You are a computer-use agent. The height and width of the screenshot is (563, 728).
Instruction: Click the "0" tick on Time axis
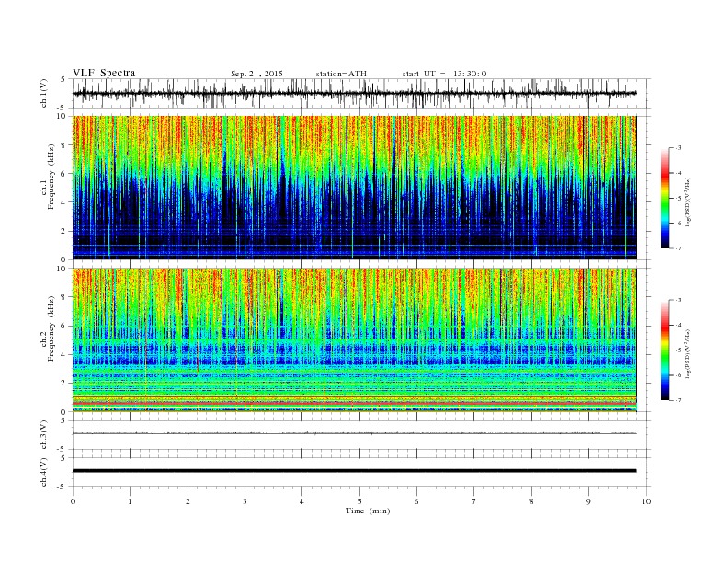coord(73,501)
